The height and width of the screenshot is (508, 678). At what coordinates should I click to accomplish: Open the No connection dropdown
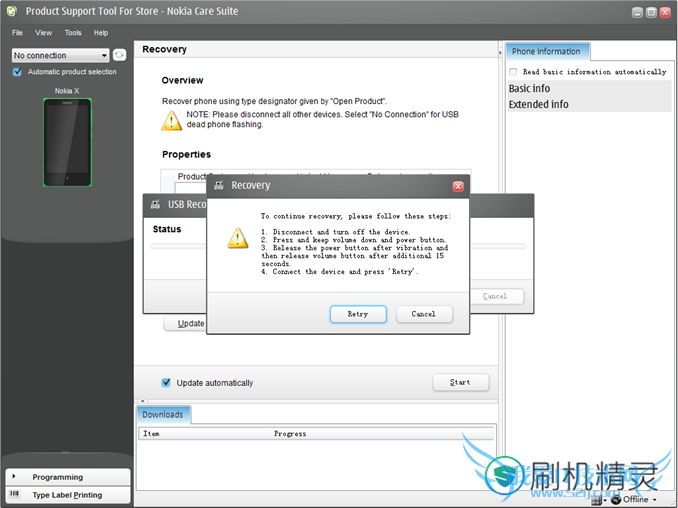60,55
